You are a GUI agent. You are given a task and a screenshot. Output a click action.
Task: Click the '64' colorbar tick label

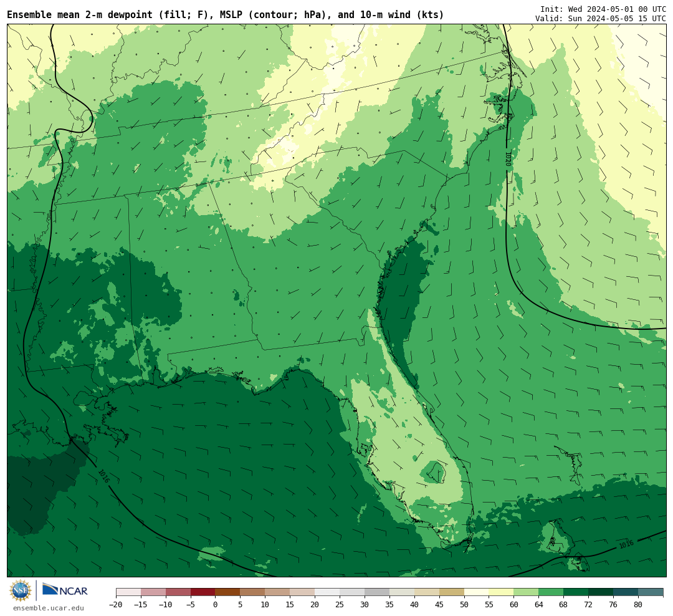click(x=538, y=604)
